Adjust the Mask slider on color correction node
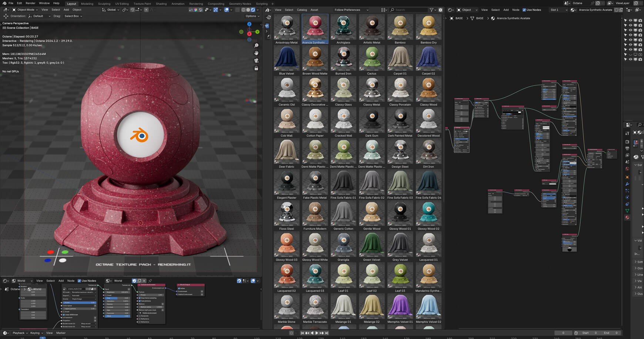 [x=117, y=316]
